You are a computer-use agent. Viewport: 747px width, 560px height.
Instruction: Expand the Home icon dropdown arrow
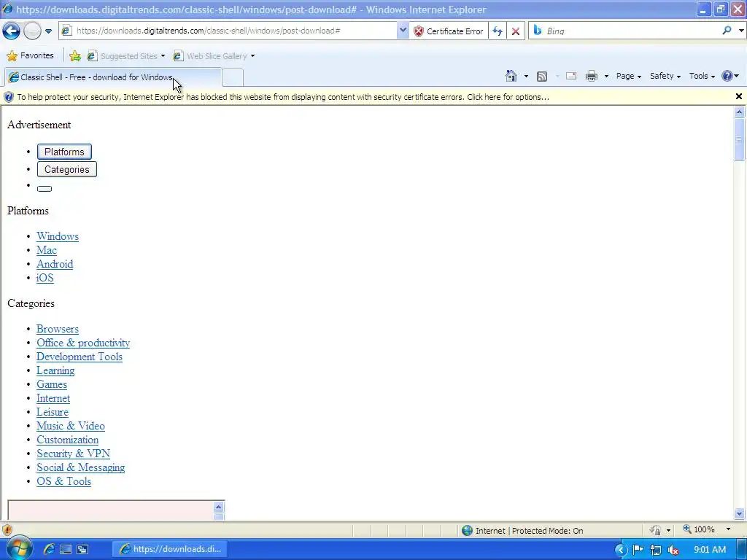click(x=526, y=76)
